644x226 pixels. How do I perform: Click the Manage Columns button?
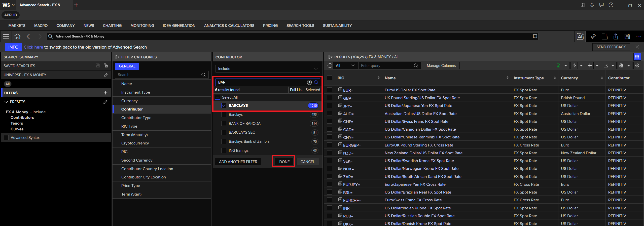(x=441, y=66)
